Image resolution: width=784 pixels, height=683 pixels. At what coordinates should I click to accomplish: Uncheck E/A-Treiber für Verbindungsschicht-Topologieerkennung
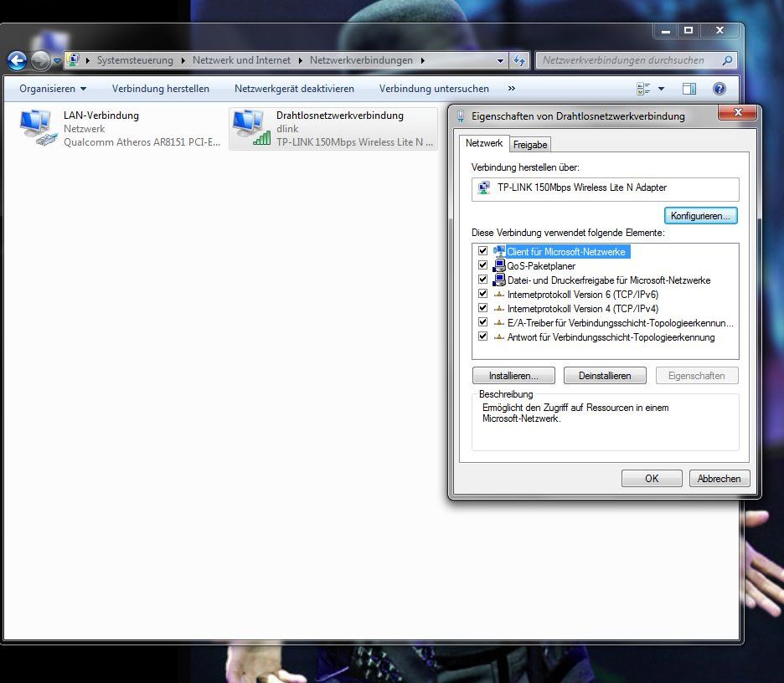482,321
